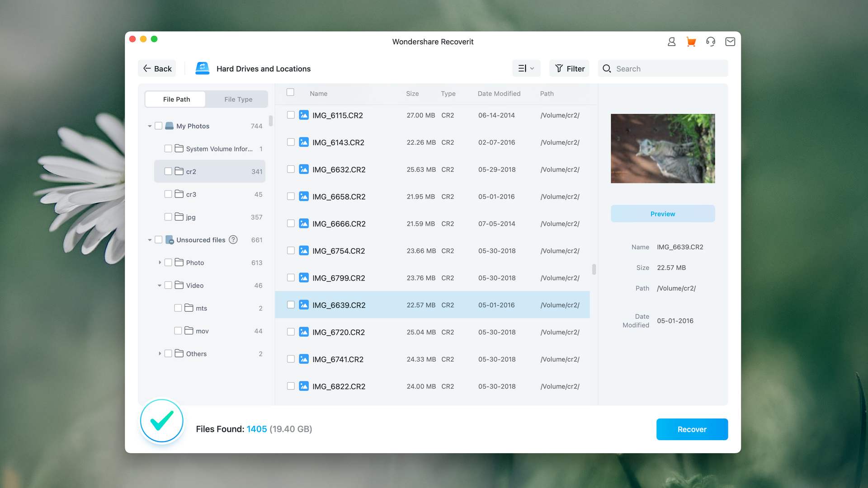Tick the jpg folder checkbox
Viewport: 868px width, 488px height.
pos(168,217)
